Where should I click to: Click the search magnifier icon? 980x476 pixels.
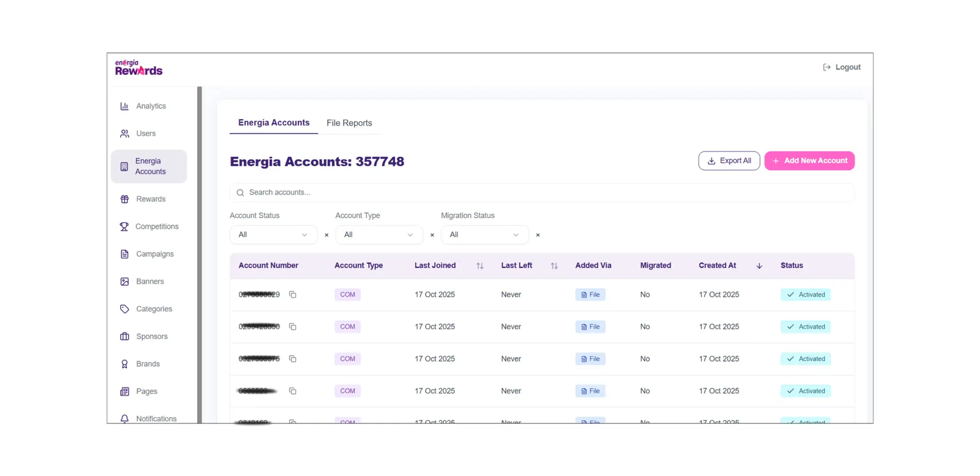(240, 193)
